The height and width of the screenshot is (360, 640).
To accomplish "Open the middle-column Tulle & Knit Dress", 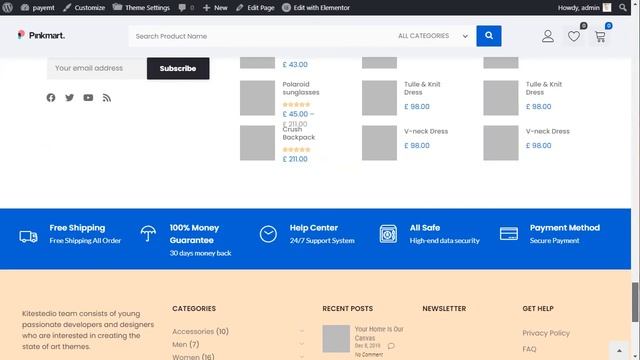I will click(422, 88).
